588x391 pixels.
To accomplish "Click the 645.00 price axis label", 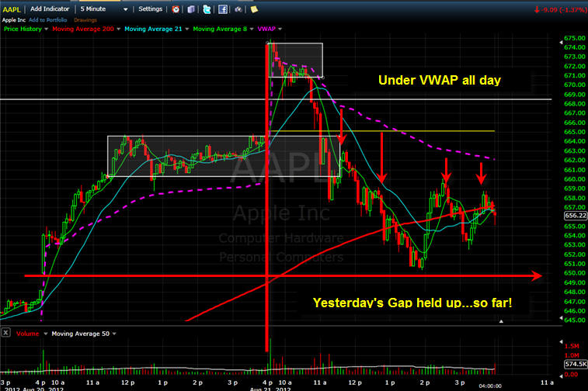I will (575, 320).
